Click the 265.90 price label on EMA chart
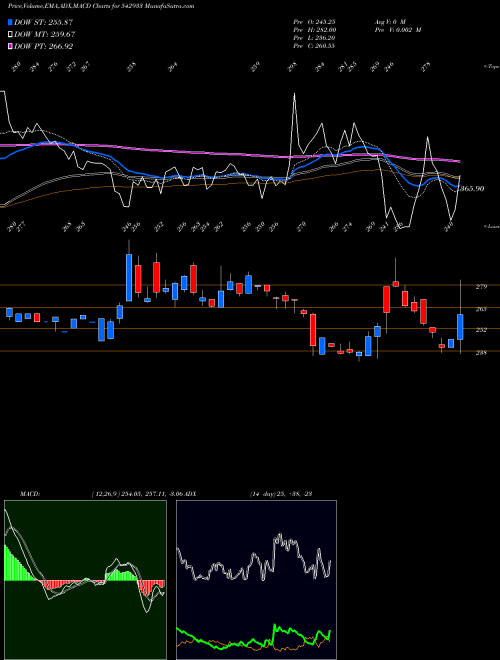This screenshot has height=660, width=500. [471, 189]
